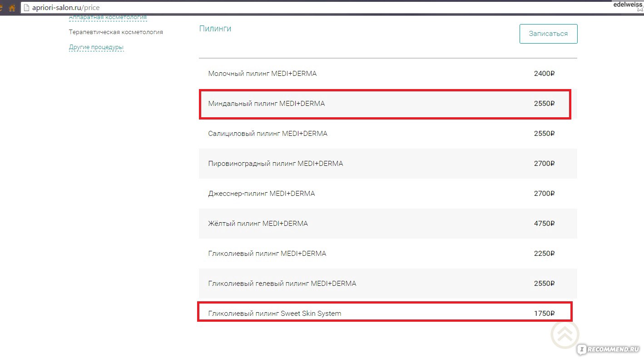Select Гликолиевый гелевый пилинг MEDI+DERMA row
Viewport: 644px width, 359px height.
(388, 284)
